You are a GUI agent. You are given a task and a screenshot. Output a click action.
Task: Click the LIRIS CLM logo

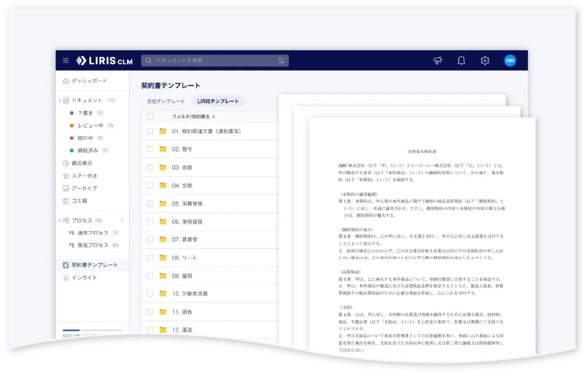click(104, 61)
